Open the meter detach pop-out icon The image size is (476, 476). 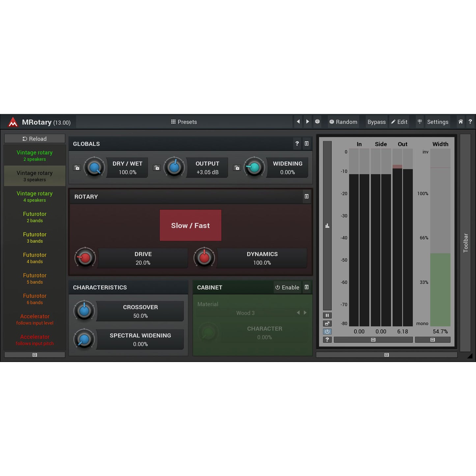point(327,323)
